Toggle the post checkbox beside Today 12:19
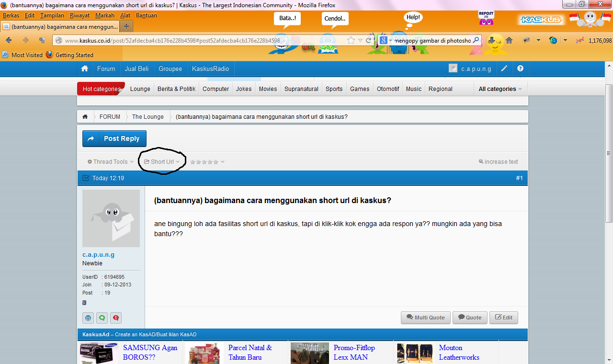The image size is (613, 364). 86,178
